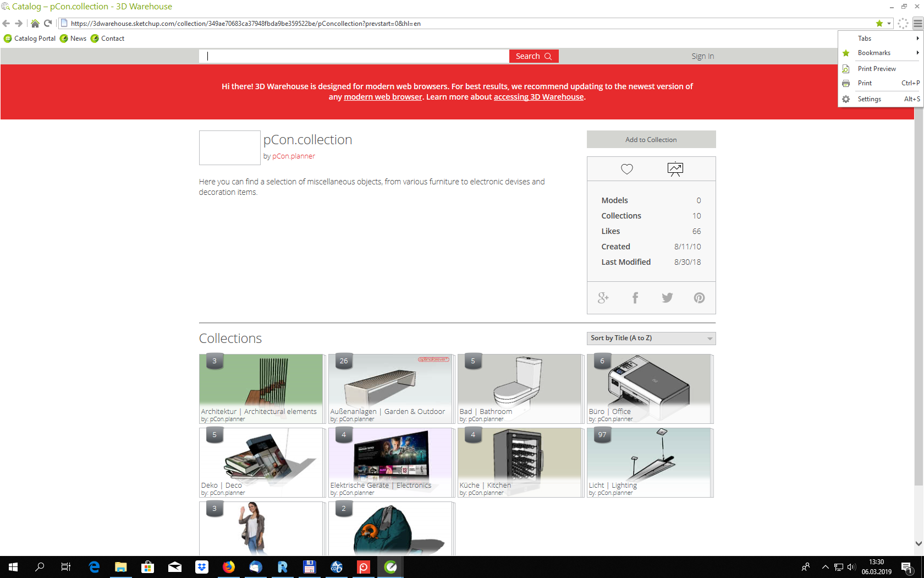Image resolution: width=924 pixels, height=578 pixels.
Task: Open Büro | Office collection
Action: click(648, 389)
